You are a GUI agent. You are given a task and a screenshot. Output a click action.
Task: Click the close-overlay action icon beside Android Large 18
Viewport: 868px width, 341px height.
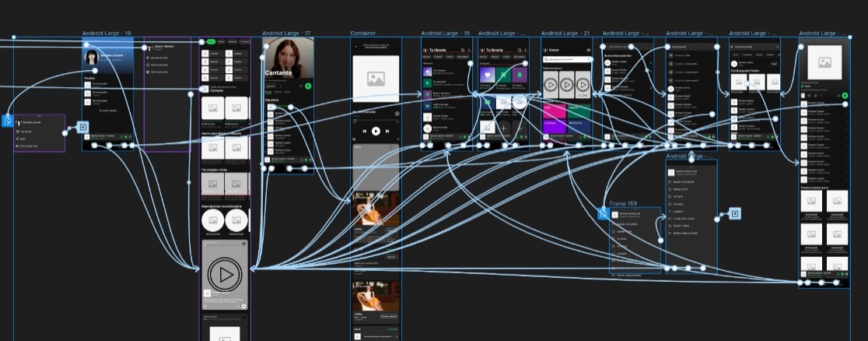pos(83,128)
